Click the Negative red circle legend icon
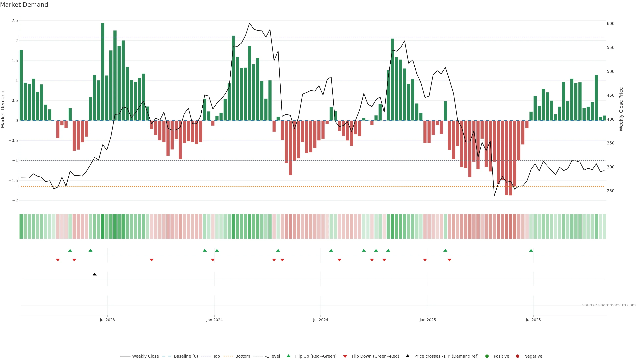The width and height of the screenshot is (644, 362). click(518, 356)
